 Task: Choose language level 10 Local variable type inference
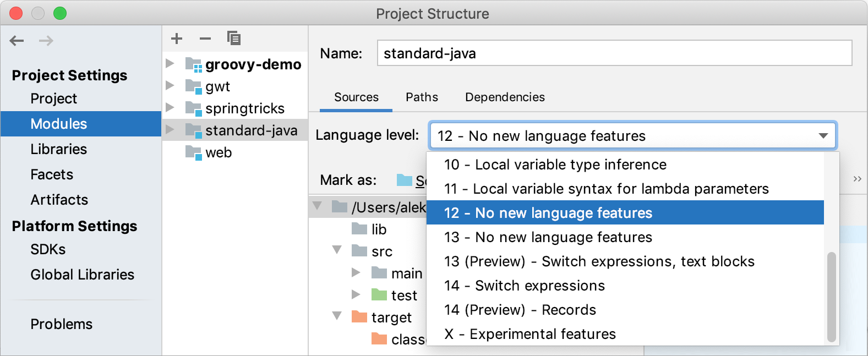point(626,165)
